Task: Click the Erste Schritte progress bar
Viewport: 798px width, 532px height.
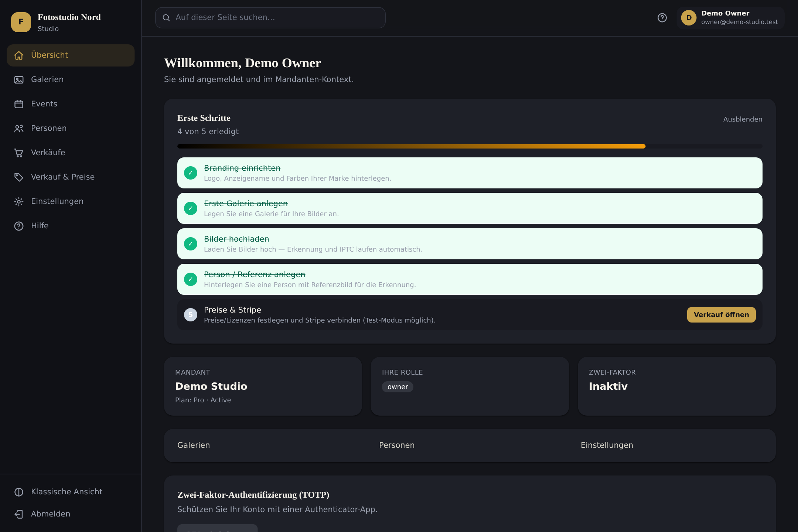Action: [x=470, y=146]
